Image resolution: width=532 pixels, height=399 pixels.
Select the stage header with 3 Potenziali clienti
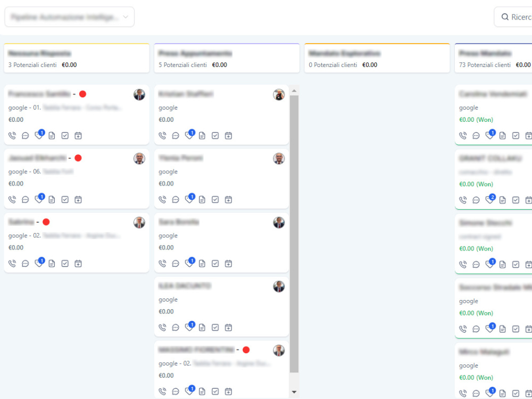coord(77,58)
